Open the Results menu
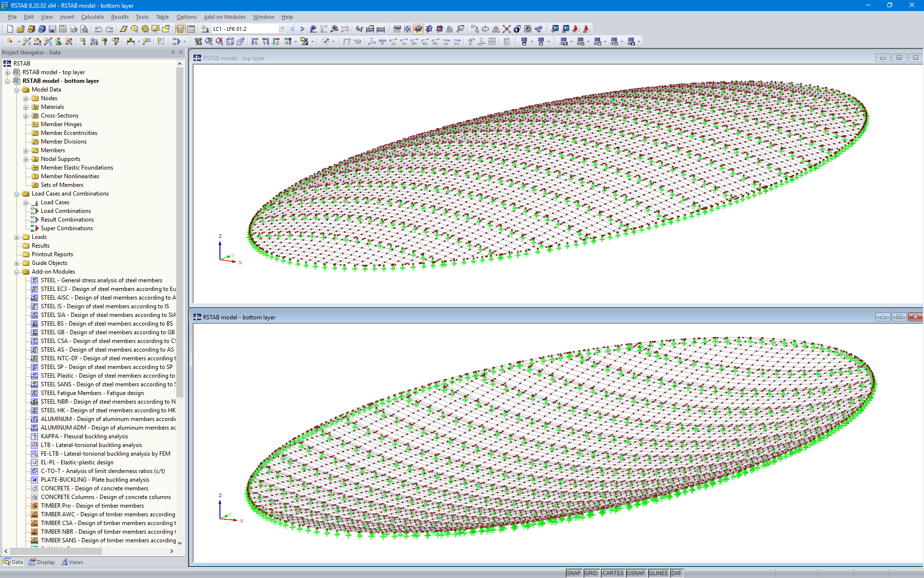Viewport: 924px width, 578px height. pyautogui.click(x=120, y=17)
